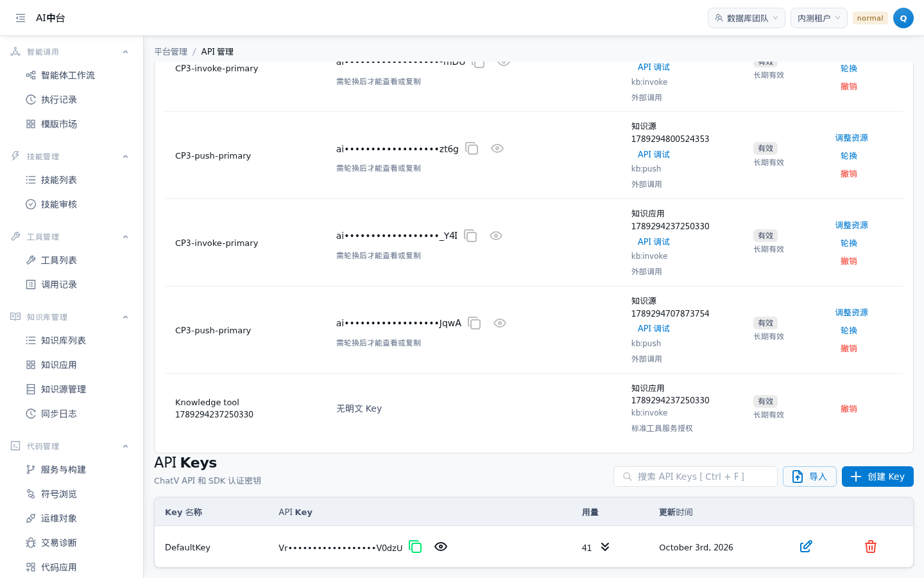Click the 创建 Key button
Image resolution: width=924 pixels, height=578 pixels.
tap(878, 477)
